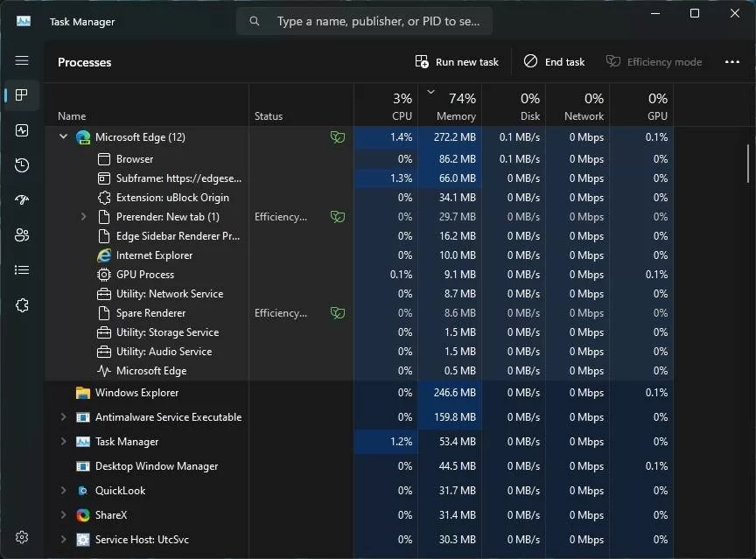Image resolution: width=756 pixels, height=559 pixels.
Task: Click Run new task button
Action: (x=457, y=62)
